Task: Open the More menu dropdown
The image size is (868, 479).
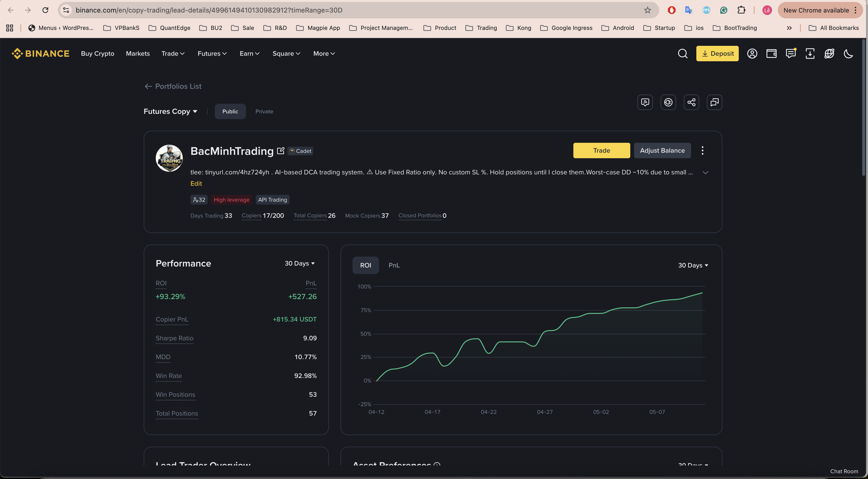Action: [x=324, y=54]
